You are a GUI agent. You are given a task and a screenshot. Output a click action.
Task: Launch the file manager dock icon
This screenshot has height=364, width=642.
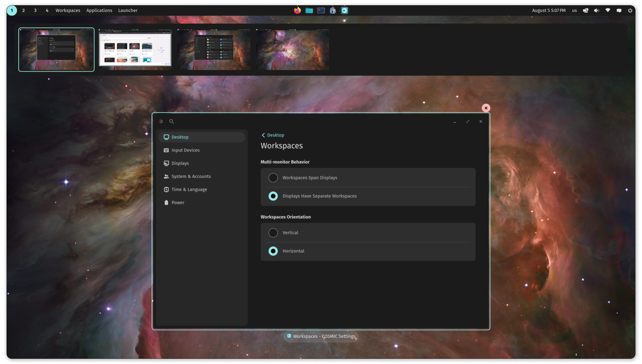coord(309,10)
